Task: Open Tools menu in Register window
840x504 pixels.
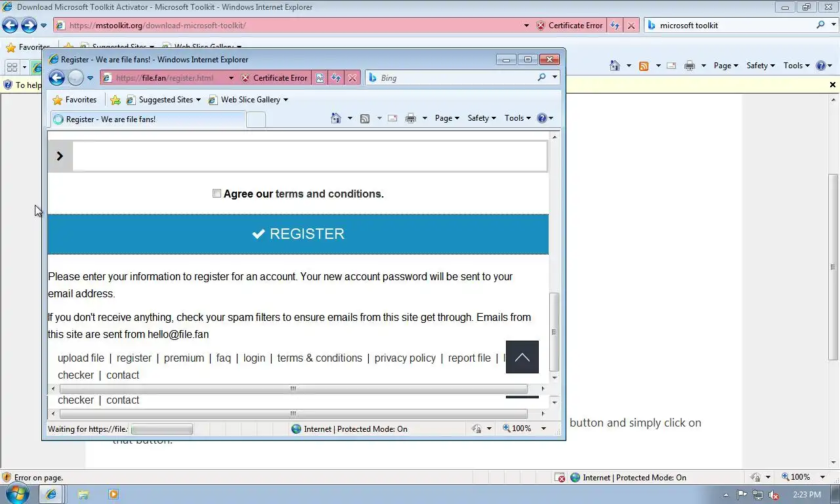Action: click(x=518, y=118)
